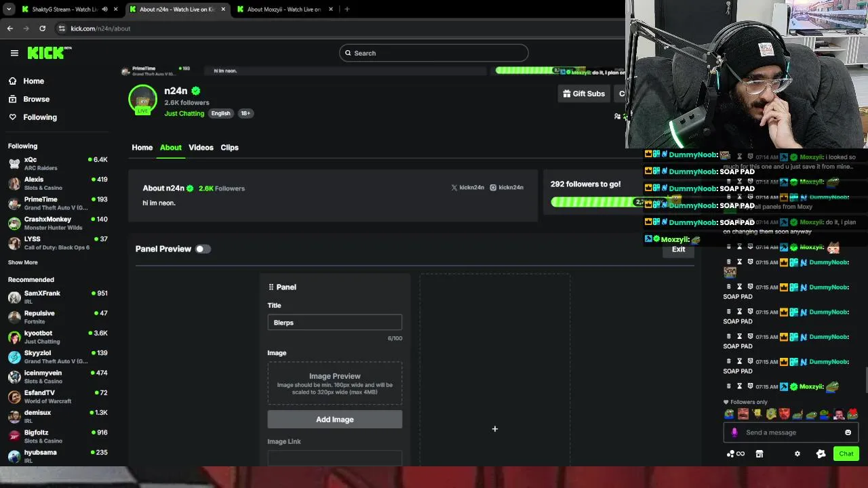868x488 pixels.
Task: Open the shop icon below chat
Action: tap(759, 454)
